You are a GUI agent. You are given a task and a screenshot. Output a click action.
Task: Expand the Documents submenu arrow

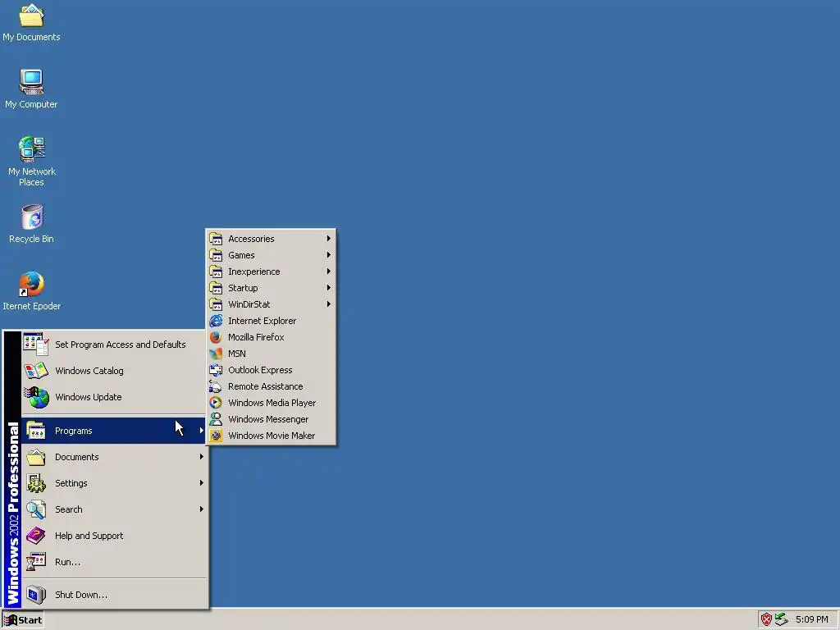click(202, 456)
